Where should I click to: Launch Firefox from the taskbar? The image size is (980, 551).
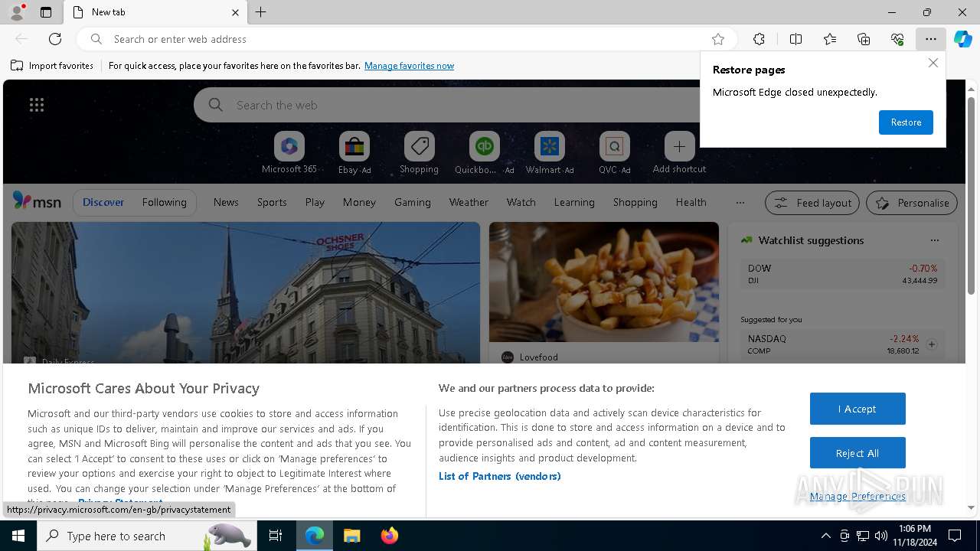[390, 536]
